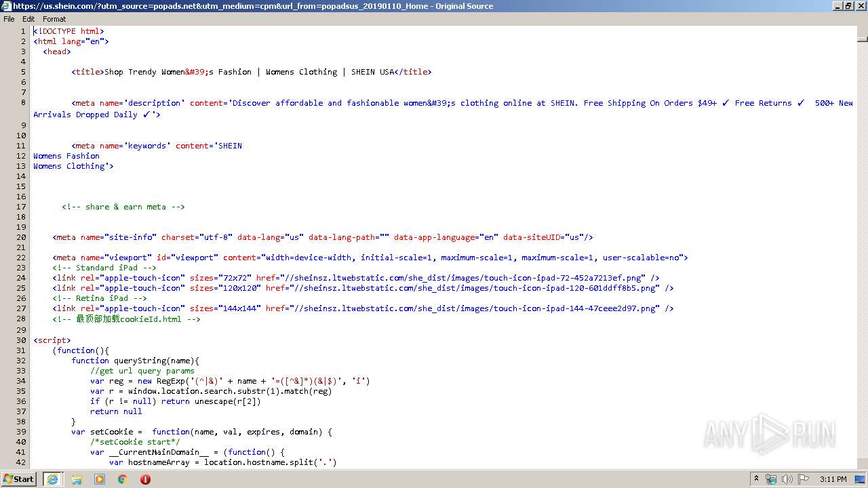Click the cookieId.html comment line

(x=126, y=319)
